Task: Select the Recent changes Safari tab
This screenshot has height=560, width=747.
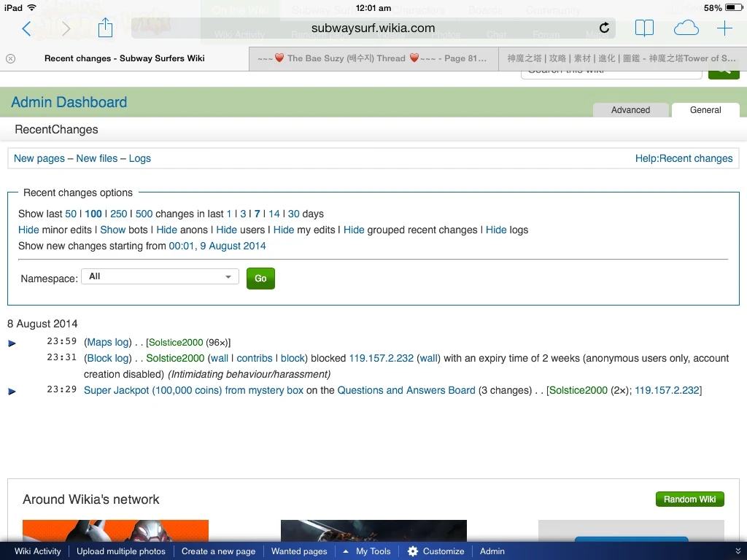Action: pos(124,58)
